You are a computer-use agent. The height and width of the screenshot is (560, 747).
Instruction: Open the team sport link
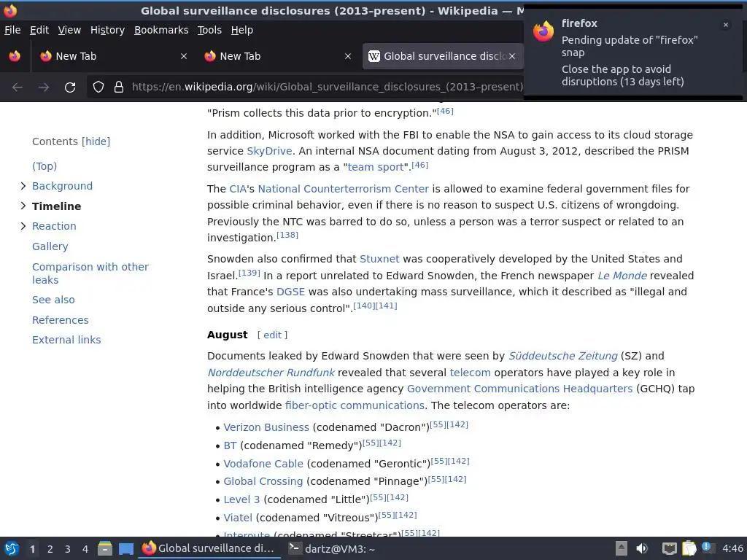coord(376,167)
